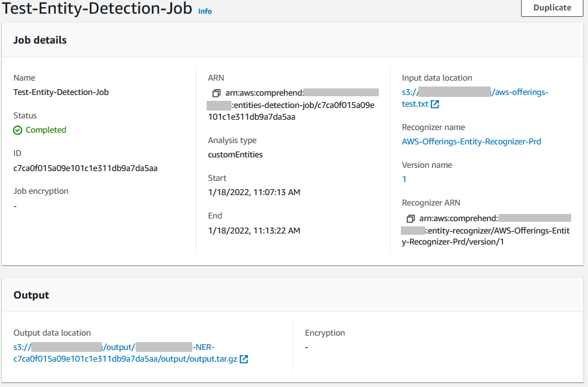Click the Encryption label in Output section
Image resolution: width=588 pixels, height=387 pixels.
coord(325,333)
